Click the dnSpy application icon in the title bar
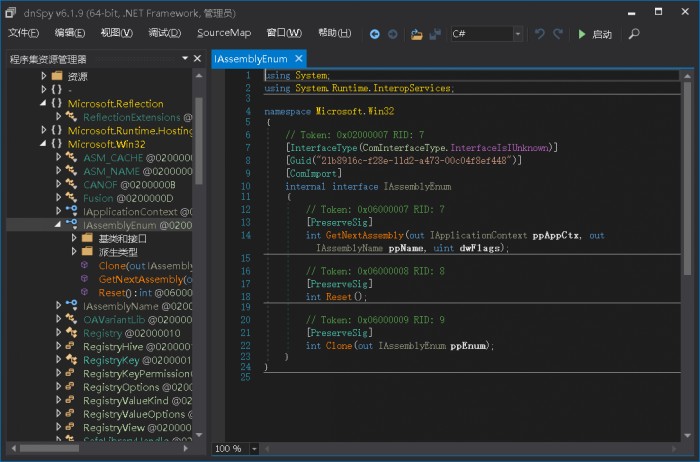This screenshot has height=462, width=700. (x=11, y=12)
